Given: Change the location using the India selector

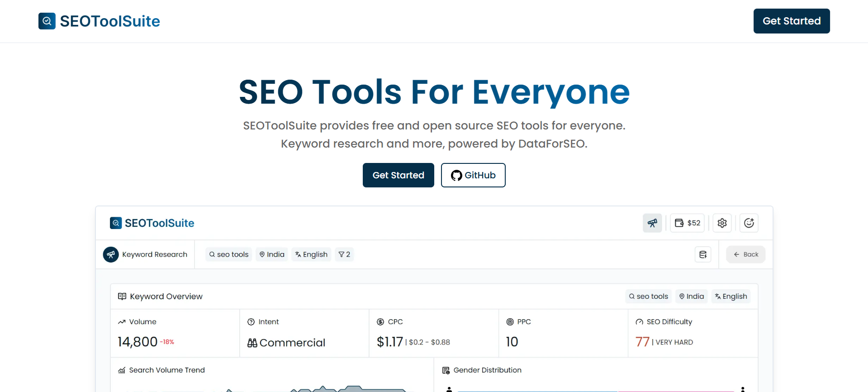Looking at the screenshot, I should pos(271,254).
